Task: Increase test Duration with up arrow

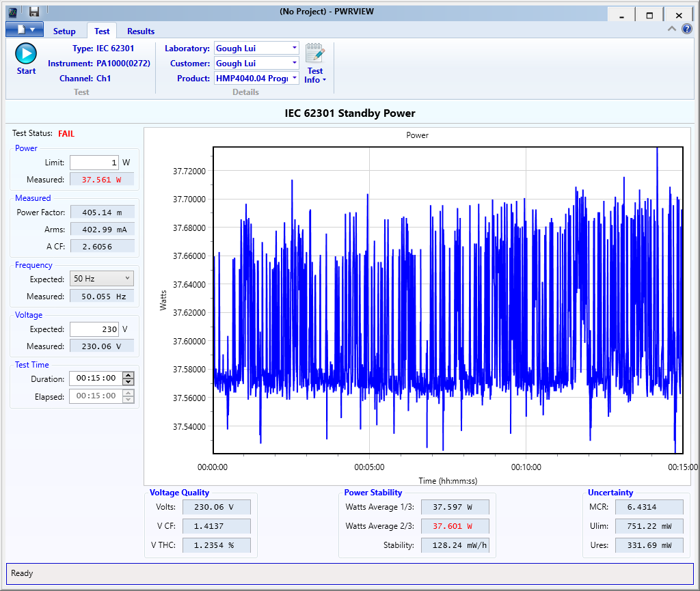Action: (x=128, y=375)
